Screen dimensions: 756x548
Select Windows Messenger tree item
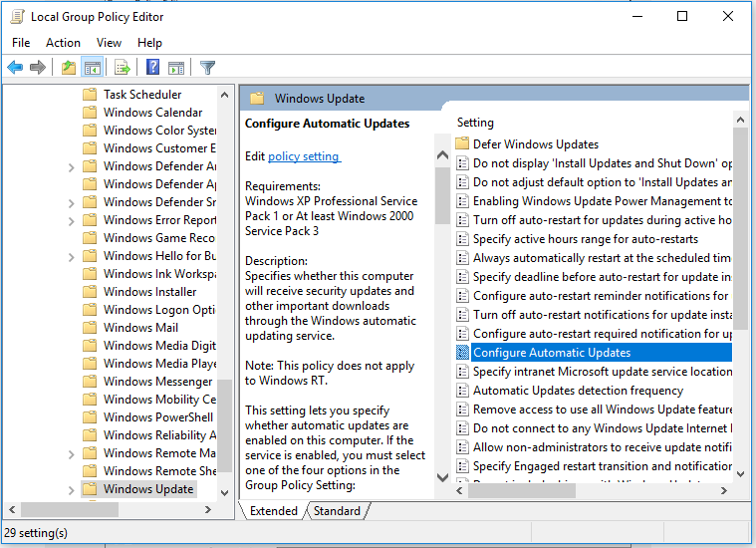157,381
